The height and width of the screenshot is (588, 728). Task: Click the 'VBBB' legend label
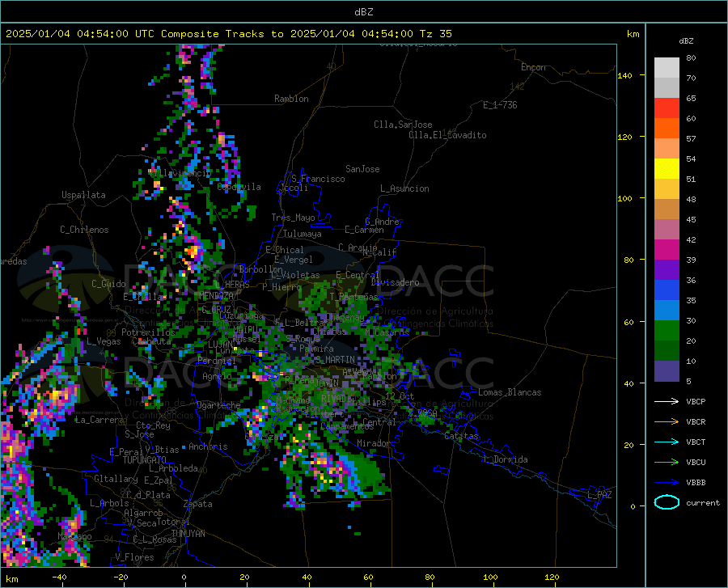696,483
